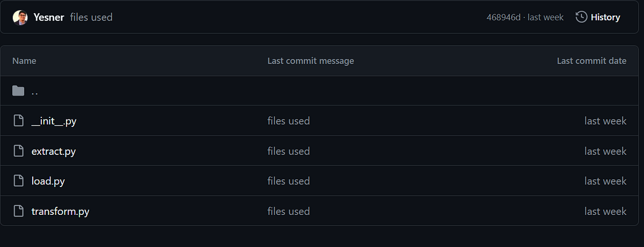Click the file icon beside extract.py
This screenshot has height=247, width=644.
point(19,151)
